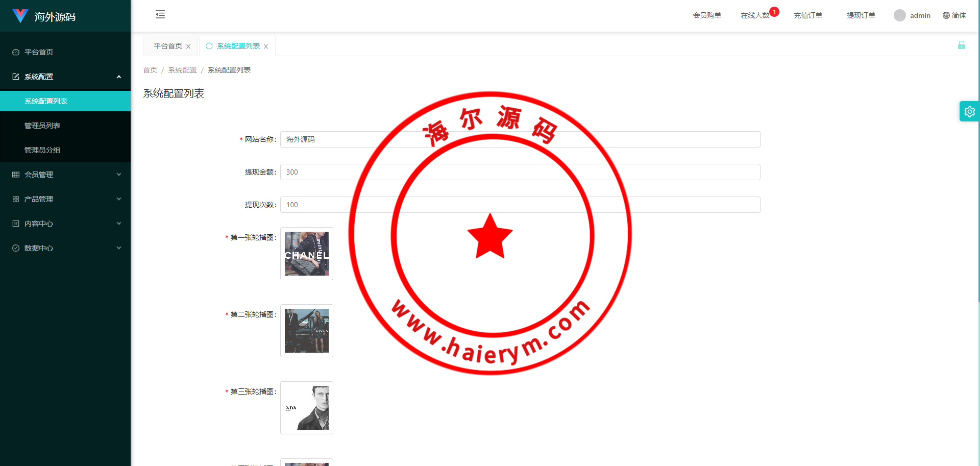The image size is (980, 466).
Task: Select the 平台首页 dashboard icon in sidebar
Action: click(x=15, y=52)
